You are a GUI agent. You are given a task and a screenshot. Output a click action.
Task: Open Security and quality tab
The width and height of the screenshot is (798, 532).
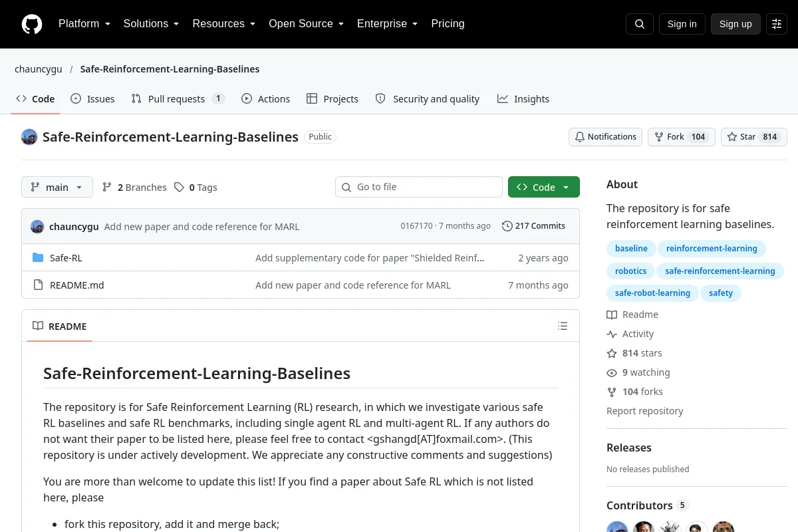tap(428, 98)
